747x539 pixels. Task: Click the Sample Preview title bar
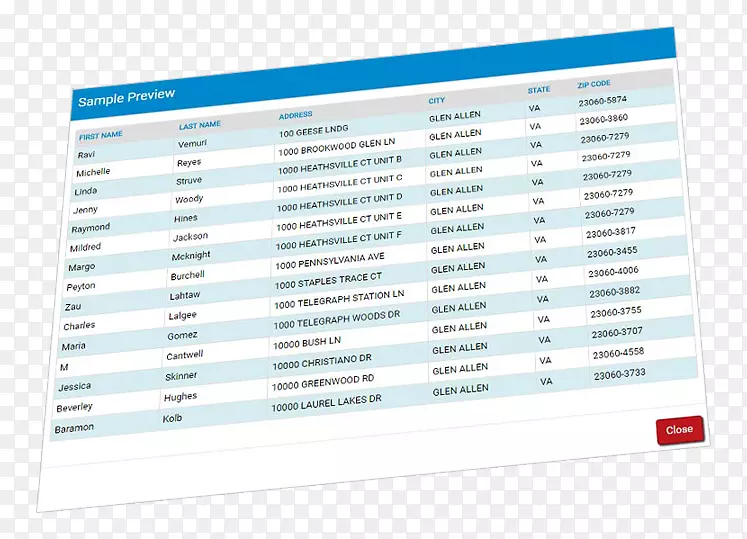click(x=127, y=97)
